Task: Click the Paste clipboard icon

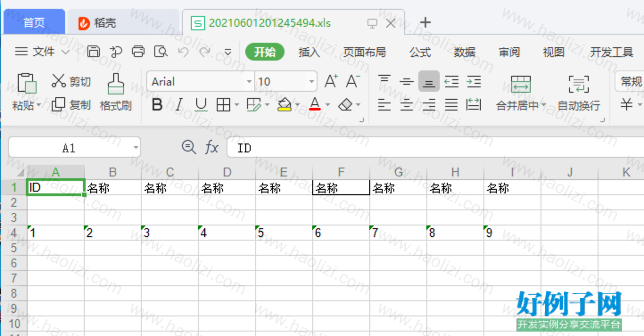Action: pos(27,83)
